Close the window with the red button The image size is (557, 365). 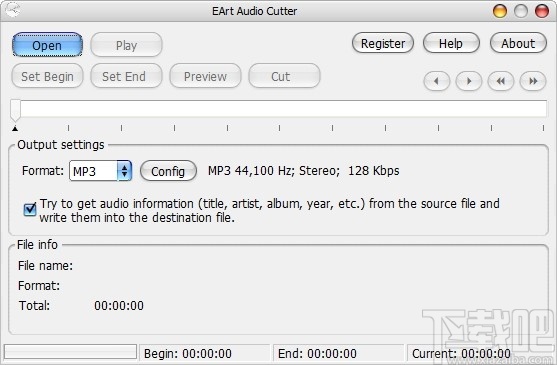(x=542, y=11)
